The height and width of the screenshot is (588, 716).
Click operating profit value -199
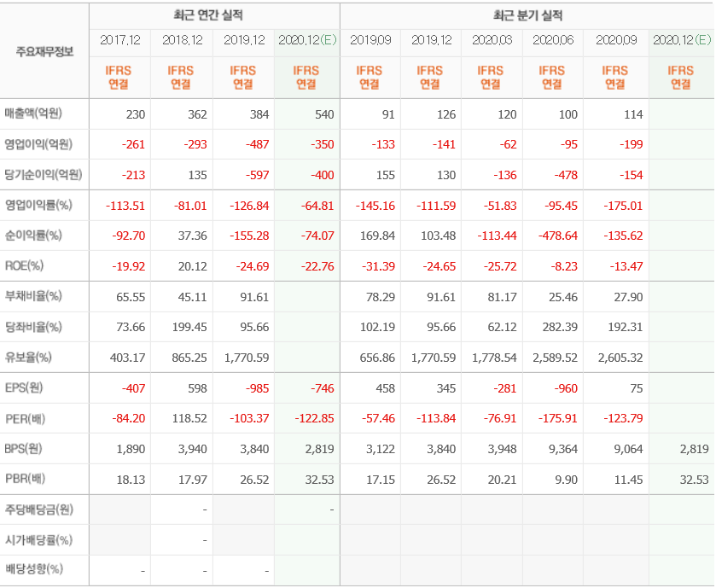[631, 144]
